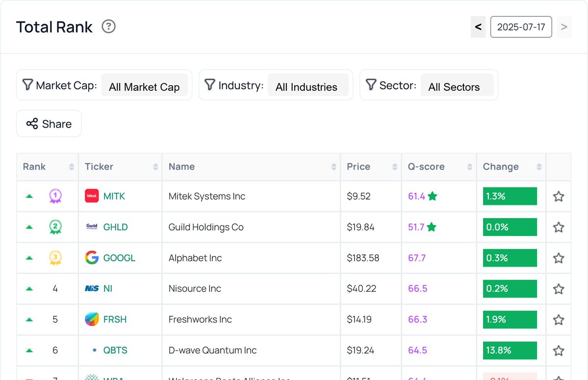This screenshot has width=588, height=380.
Task: Click the Market Cap filter funnel icon
Action: tap(28, 85)
